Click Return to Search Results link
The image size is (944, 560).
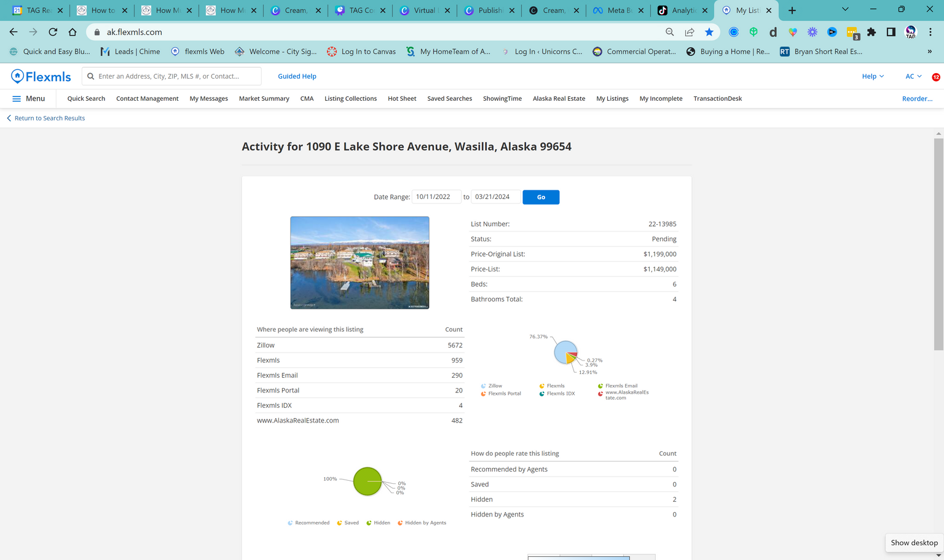(x=49, y=118)
